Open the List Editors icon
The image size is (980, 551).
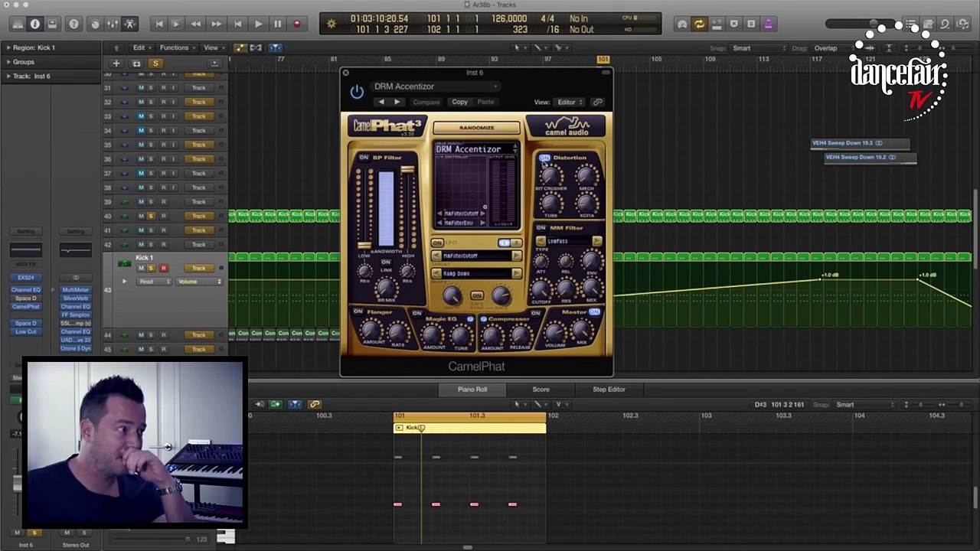pyautogui.click(x=911, y=24)
